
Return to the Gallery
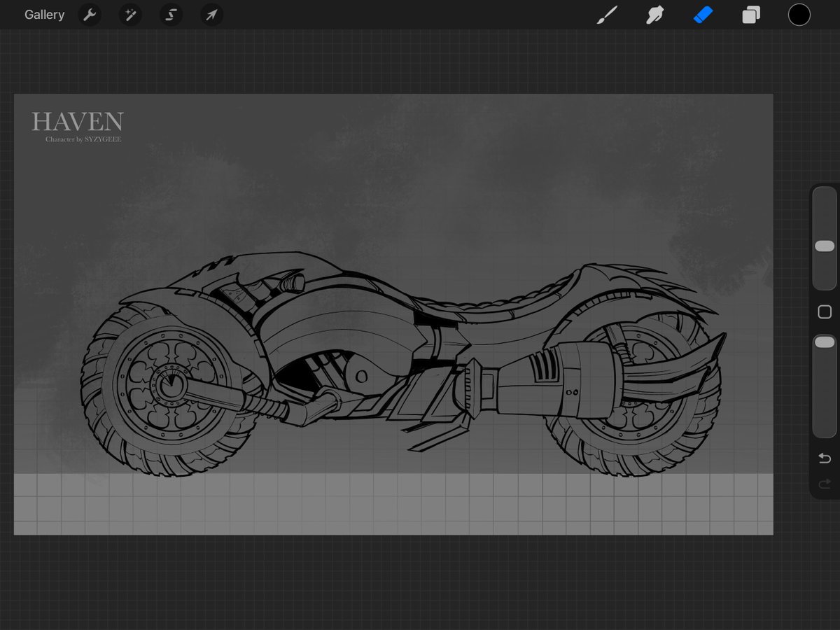(44, 15)
